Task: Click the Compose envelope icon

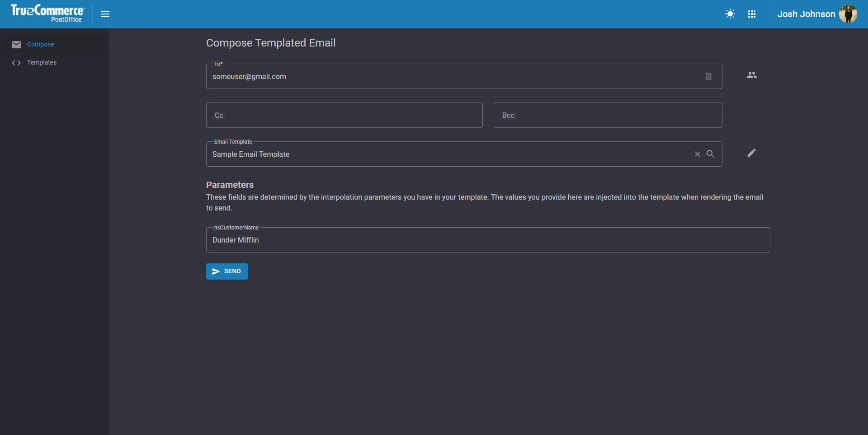Action: coord(16,44)
